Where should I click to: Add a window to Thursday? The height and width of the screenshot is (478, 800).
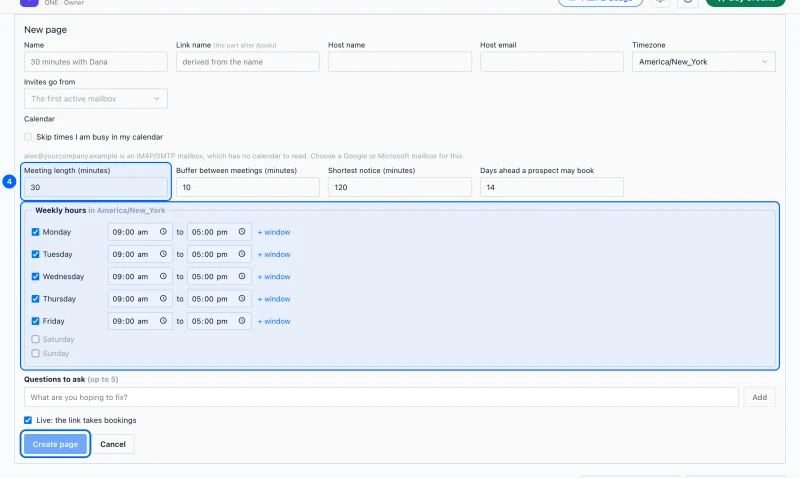(274, 299)
